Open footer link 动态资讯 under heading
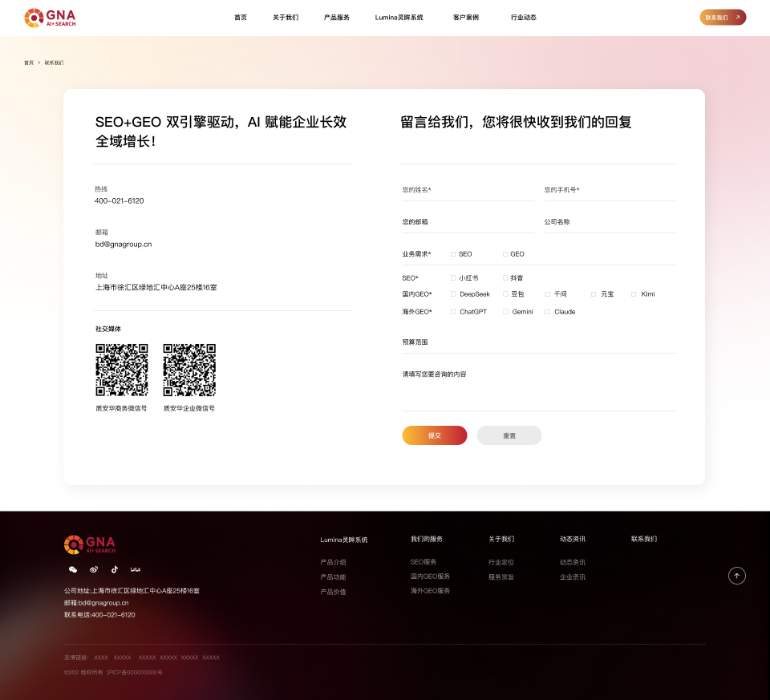The image size is (770, 700). tap(573, 563)
